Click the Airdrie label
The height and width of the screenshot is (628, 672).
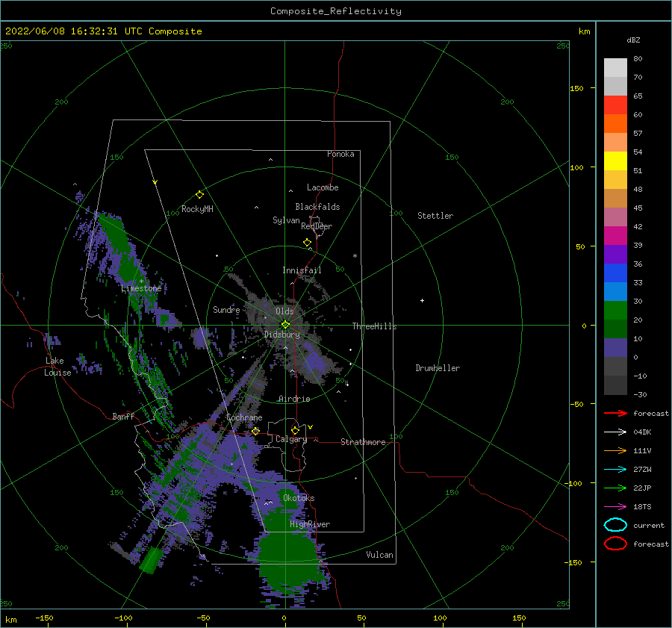click(294, 399)
